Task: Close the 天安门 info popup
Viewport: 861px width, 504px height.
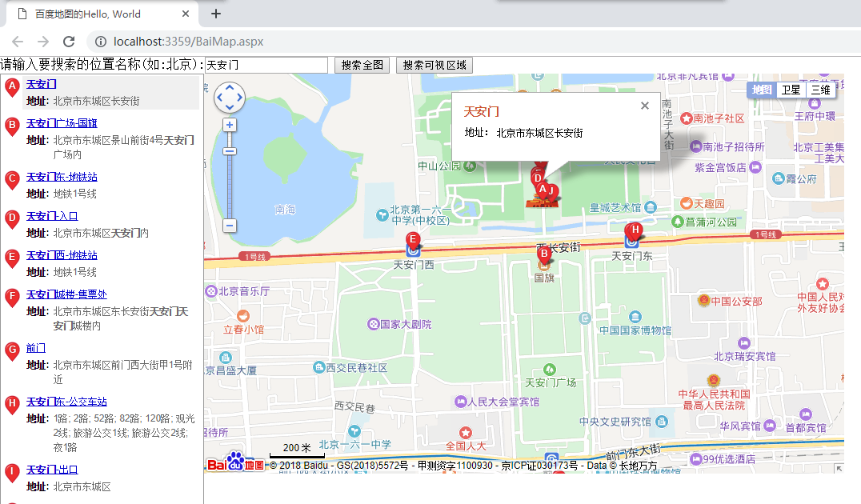Action: pyautogui.click(x=645, y=106)
